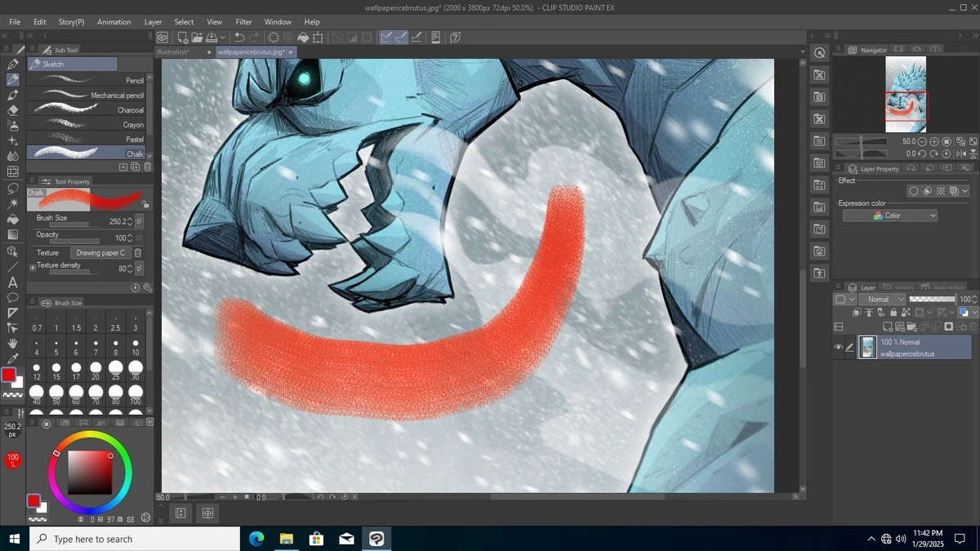Open the Animation menu
This screenshot has height=551, width=980.
pos(114,22)
